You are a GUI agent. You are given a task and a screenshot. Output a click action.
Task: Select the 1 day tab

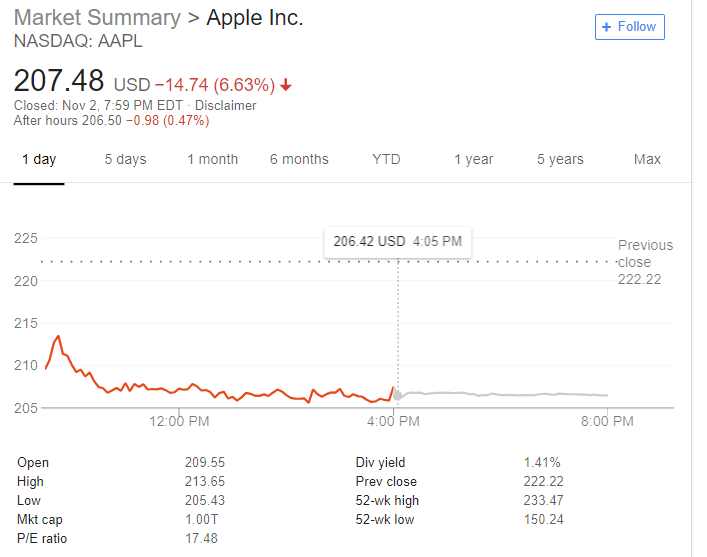(39, 159)
